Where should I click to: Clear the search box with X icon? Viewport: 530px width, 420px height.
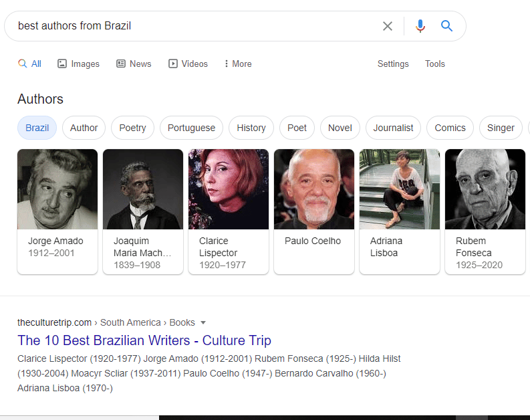(388, 26)
